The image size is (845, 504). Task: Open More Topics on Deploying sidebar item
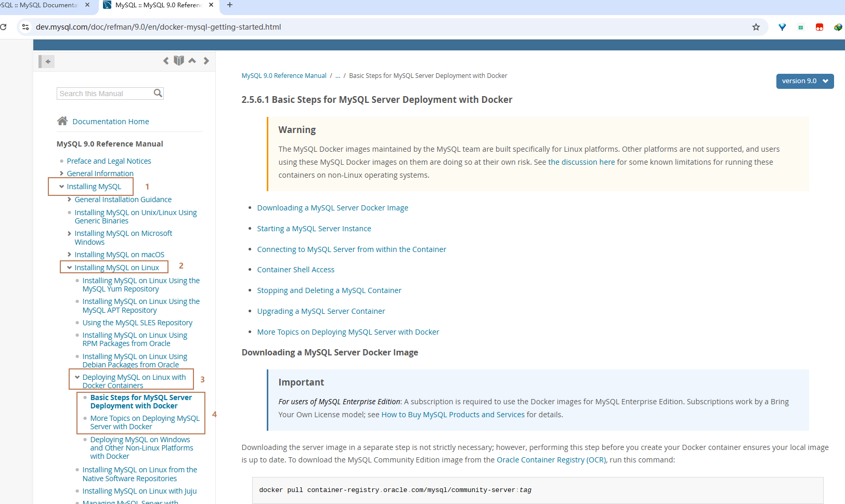[145, 422]
